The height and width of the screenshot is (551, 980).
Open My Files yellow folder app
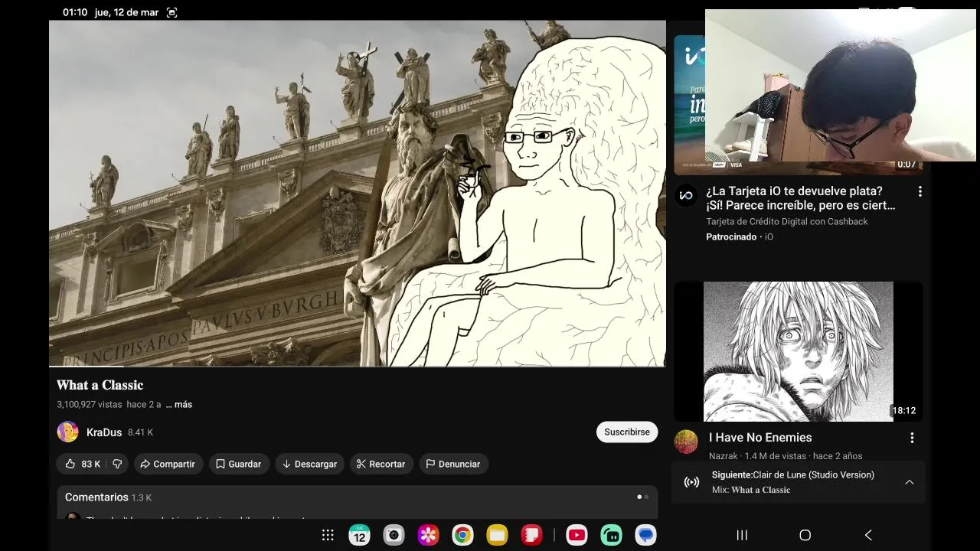coord(497,535)
